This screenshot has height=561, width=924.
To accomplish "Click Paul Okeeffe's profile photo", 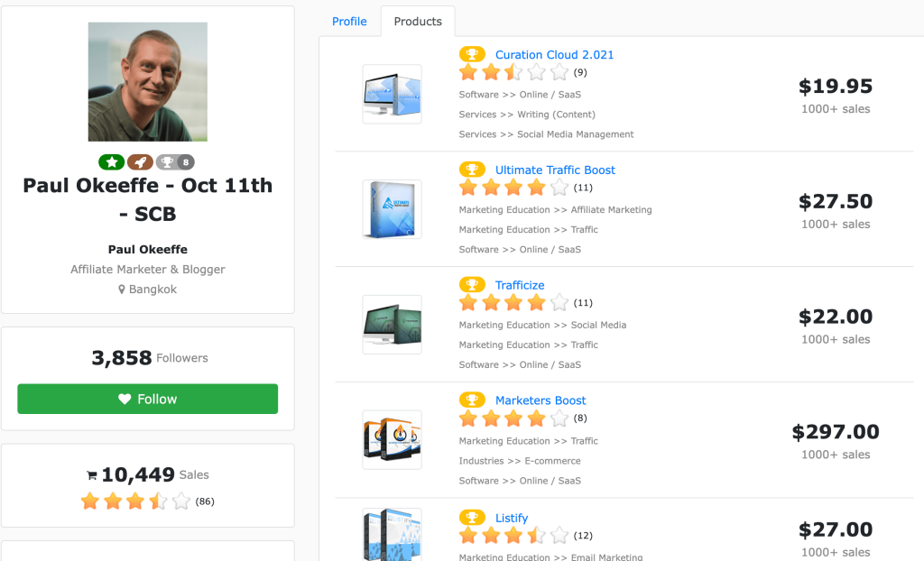I will coord(147,81).
